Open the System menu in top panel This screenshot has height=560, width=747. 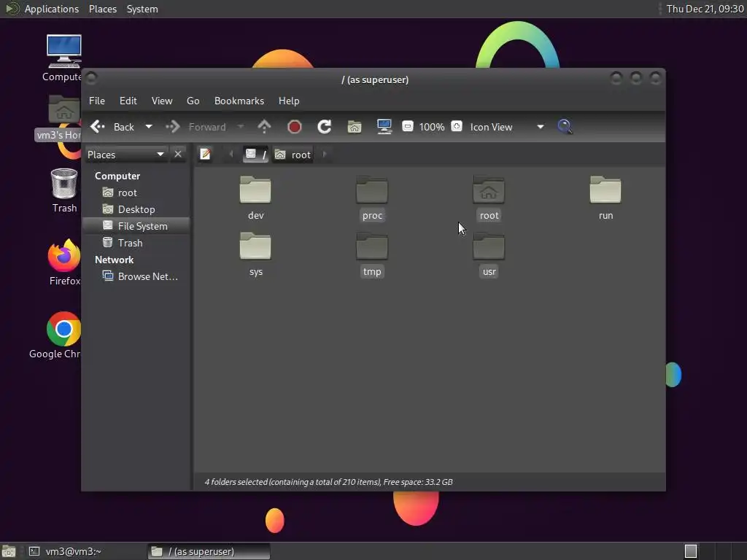point(142,9)
